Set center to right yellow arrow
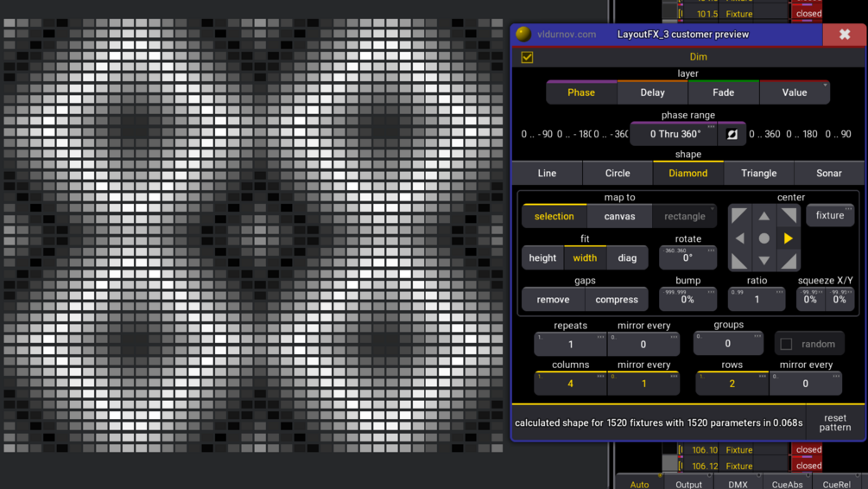The height and width of the screenshot is (489, 868). click(x=789, y=238)
